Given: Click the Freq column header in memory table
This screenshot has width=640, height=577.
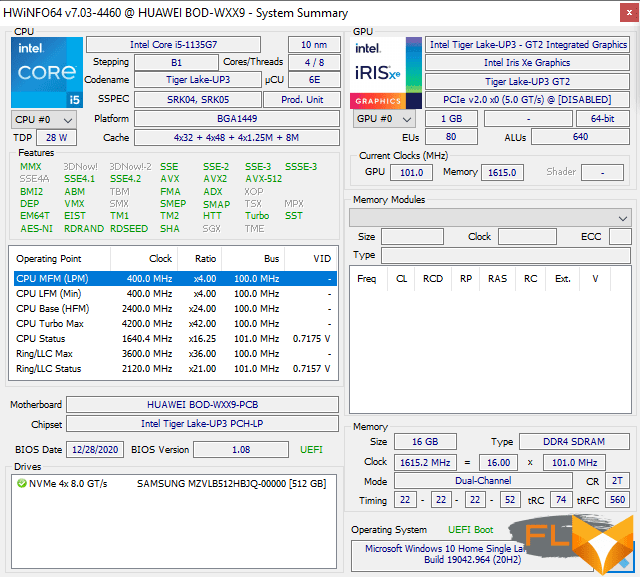Looking at the screenshot, I should coord(369,279).
